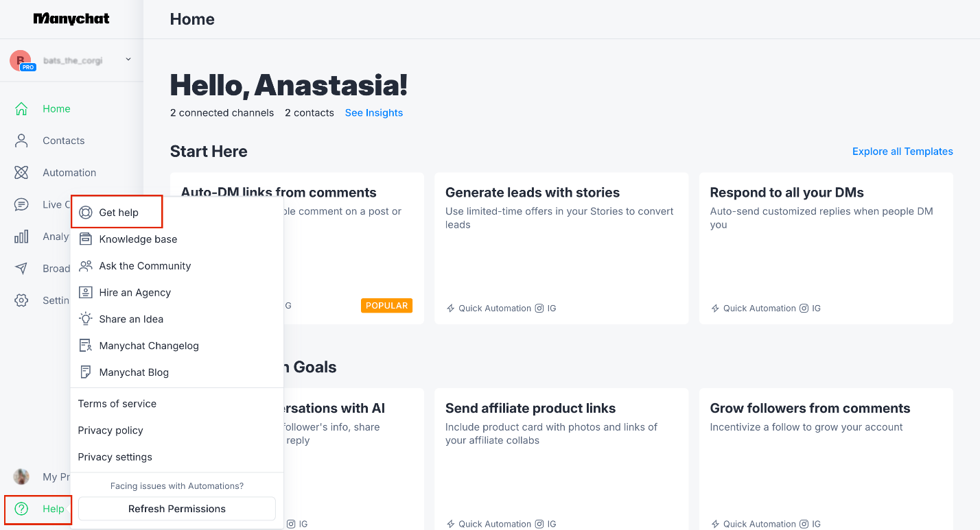The height and width of the screenshot is (530, 980).
Task: Open the Automation section icon
Action: pyautogui.click(x=21, y=172)
